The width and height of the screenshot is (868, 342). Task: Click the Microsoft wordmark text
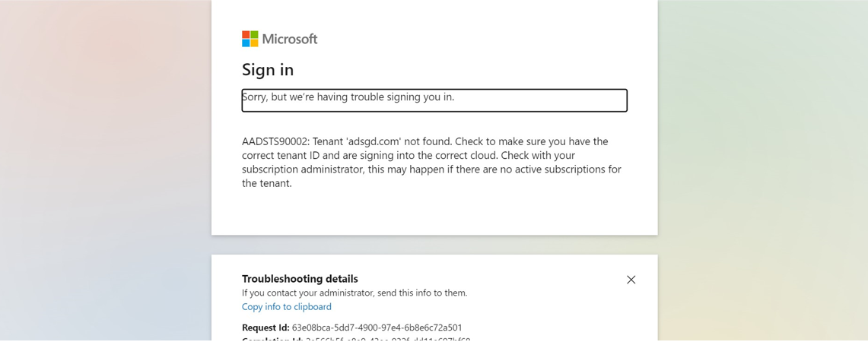[290, 39]
